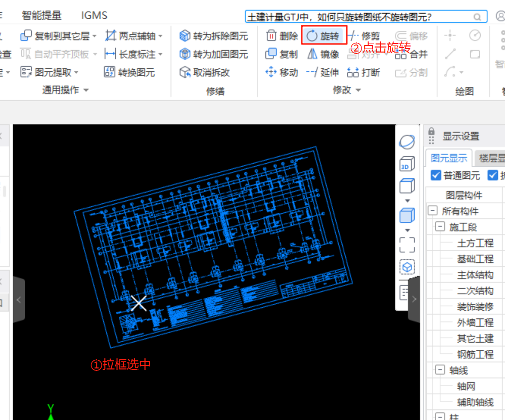Screen dimensions: 505x420
Task: Select the point drawing tool in 绘图
Action: [450, 35]
